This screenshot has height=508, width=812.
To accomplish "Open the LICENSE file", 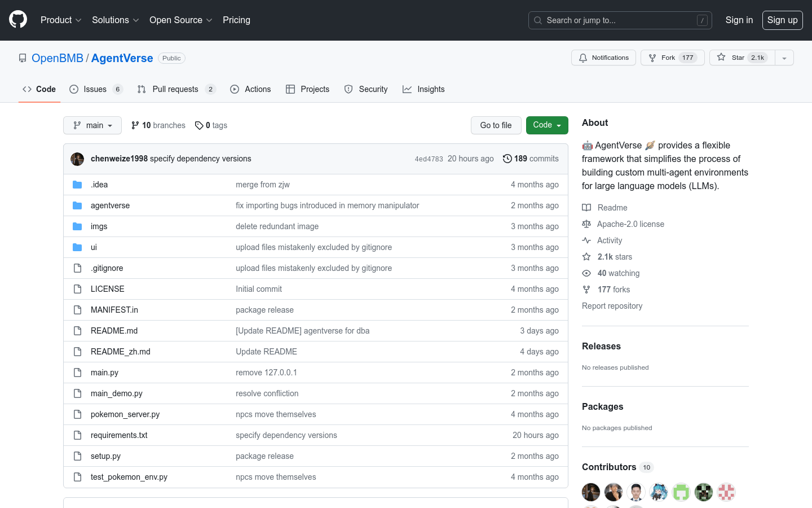I will point(107,289).
